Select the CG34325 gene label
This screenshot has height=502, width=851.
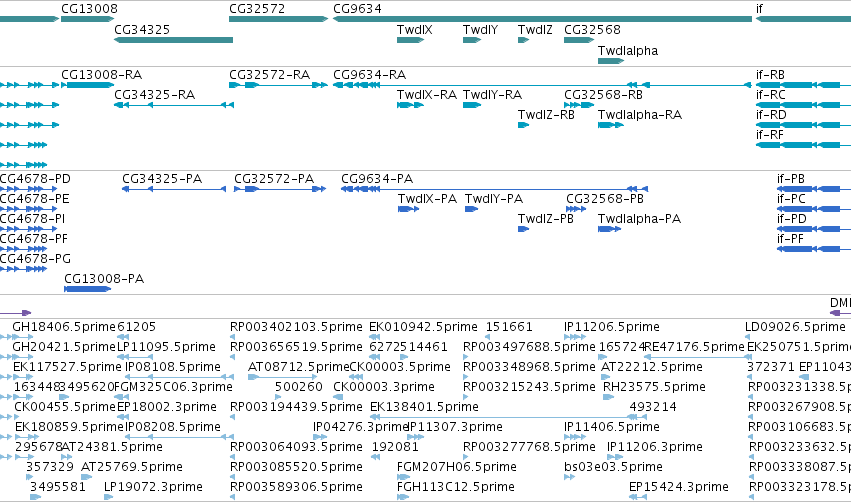click(x=142, y=29)
